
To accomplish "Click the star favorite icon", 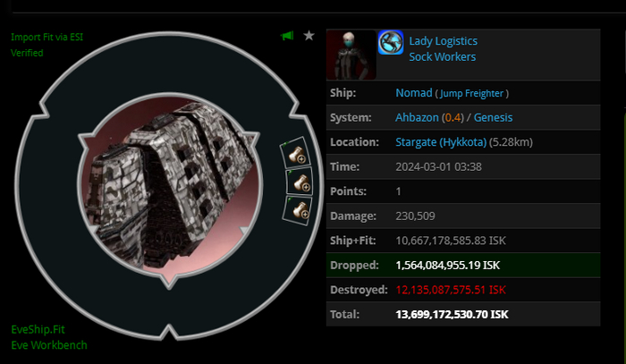I will 309,36.
